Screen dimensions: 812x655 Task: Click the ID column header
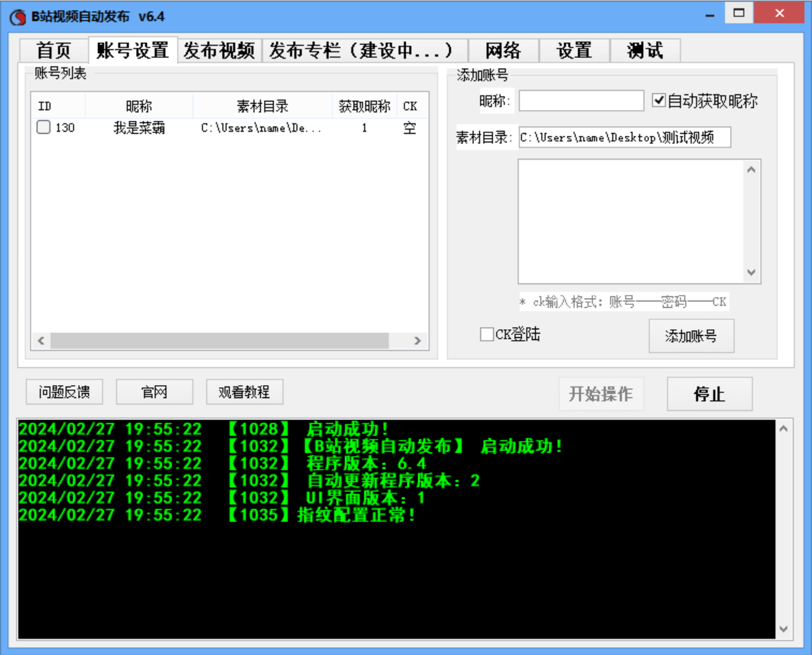point(59,106)
